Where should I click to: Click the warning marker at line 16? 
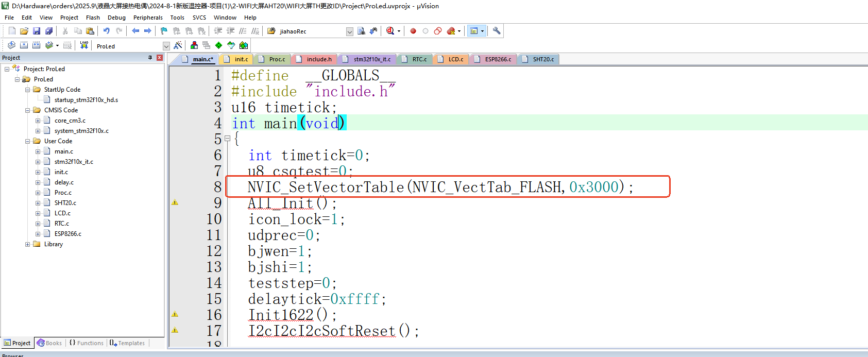[175, 314]
